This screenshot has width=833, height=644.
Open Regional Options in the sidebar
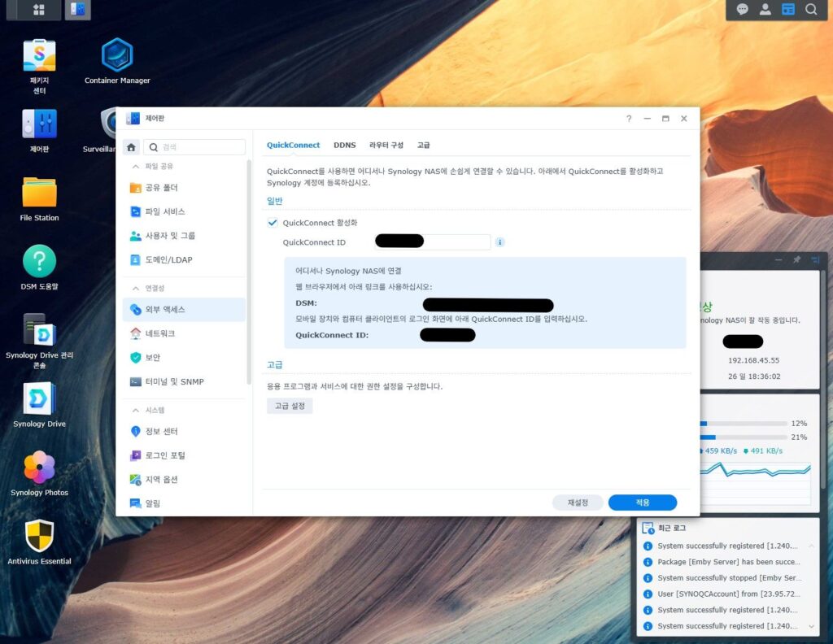(184, 480)
